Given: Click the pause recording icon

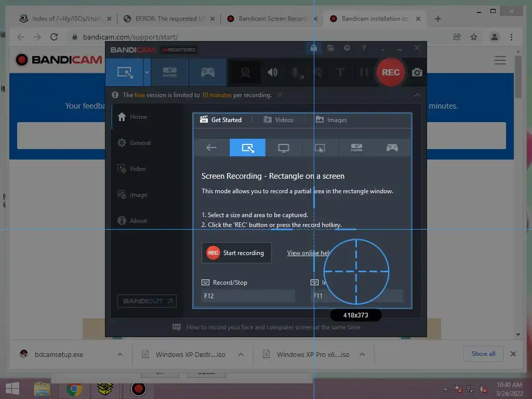Looking at the screenshot, I should (x=364, y=72).
